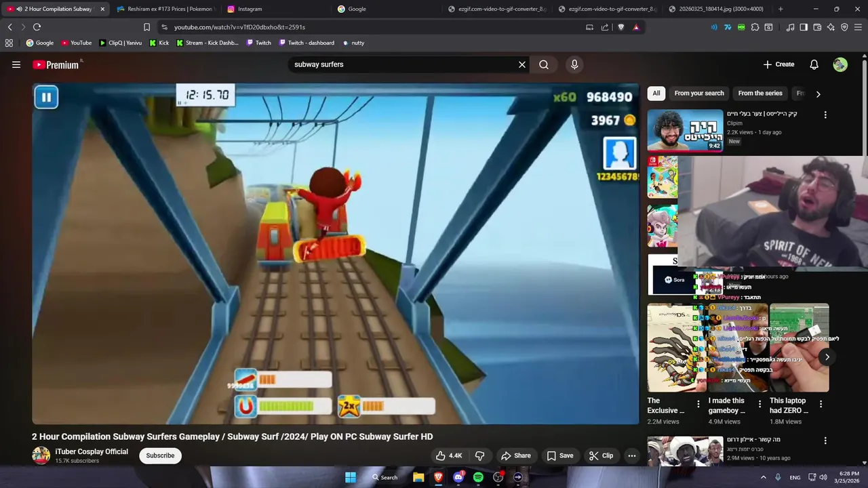Open options for 'I made this gameboy' short
Image resolution: width=868 pixels, height=488 pixels.
pos(759,404)
